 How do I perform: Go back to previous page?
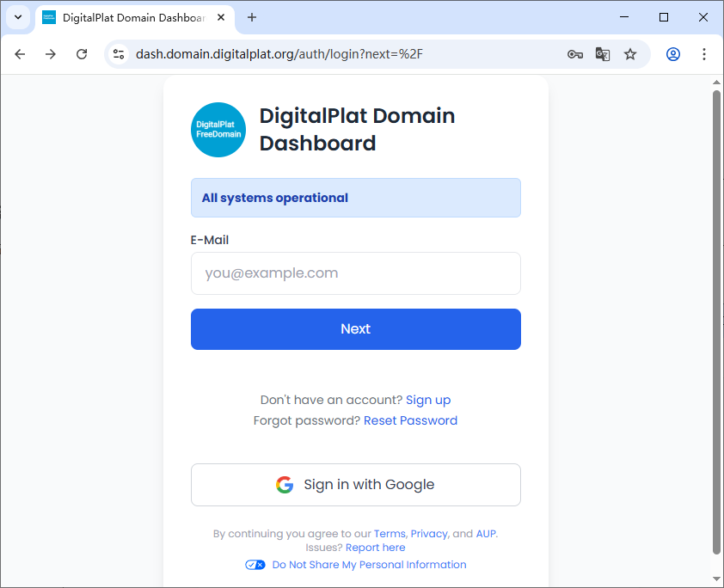[20, 54]
